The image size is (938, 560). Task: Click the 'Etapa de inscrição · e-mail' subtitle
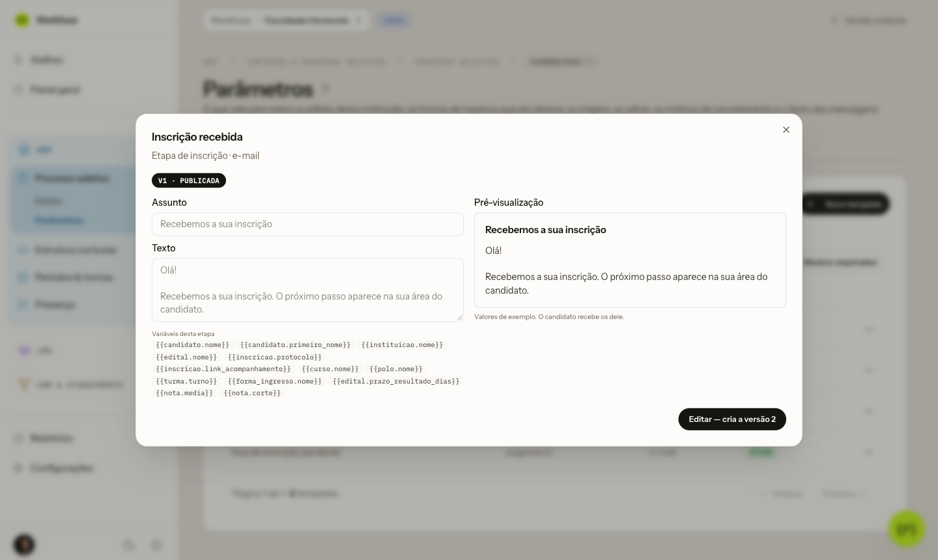(x=206, y=156)
